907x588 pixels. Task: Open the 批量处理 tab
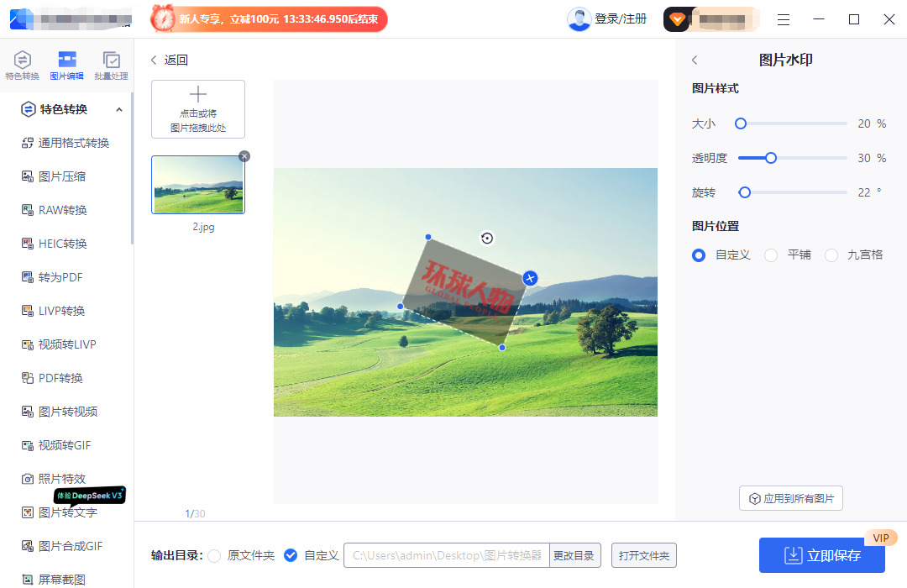[111, 65]
